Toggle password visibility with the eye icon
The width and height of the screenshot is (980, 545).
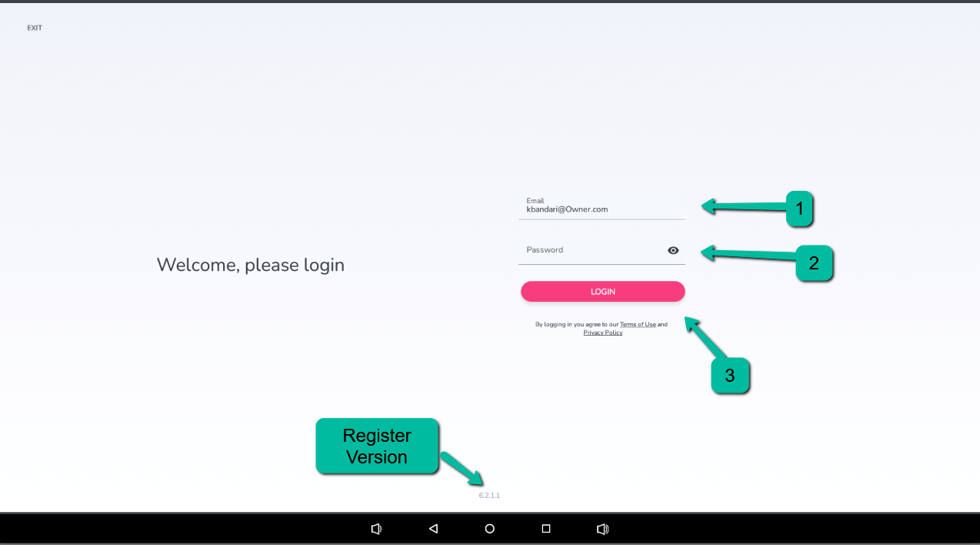click(x=673, y=250)
